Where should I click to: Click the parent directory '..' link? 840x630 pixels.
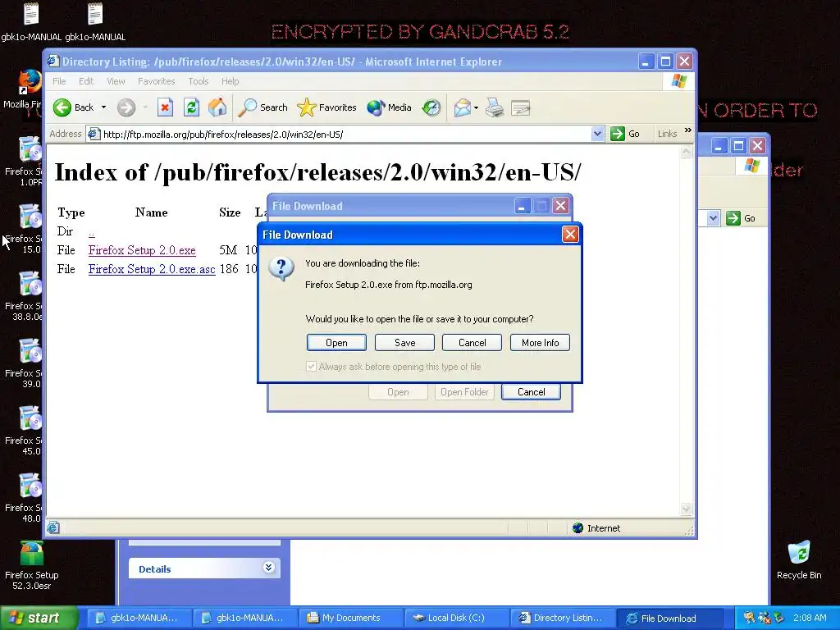92,232
